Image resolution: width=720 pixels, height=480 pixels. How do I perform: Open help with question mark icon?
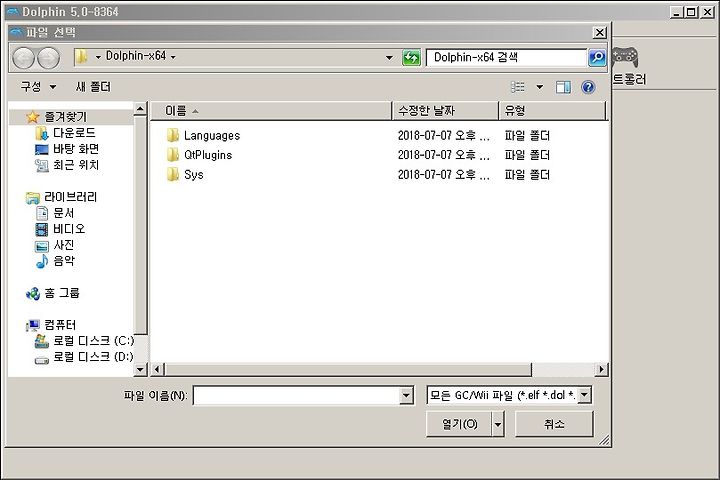(x=588, y=87)
